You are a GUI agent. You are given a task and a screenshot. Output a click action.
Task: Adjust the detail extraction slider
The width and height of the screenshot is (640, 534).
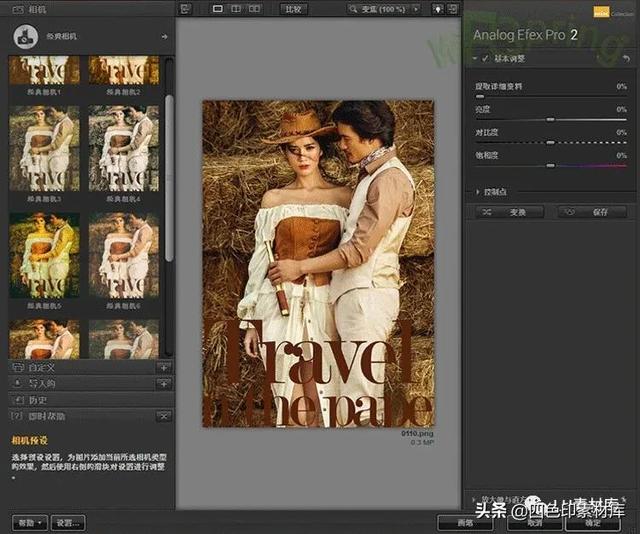click(480, 96)
